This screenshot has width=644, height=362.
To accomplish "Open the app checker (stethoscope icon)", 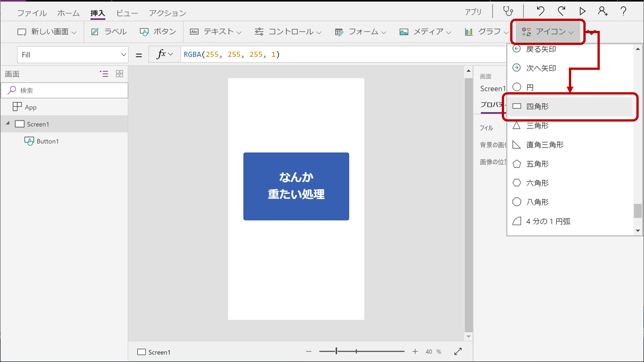I will click(x=508, y=11).
